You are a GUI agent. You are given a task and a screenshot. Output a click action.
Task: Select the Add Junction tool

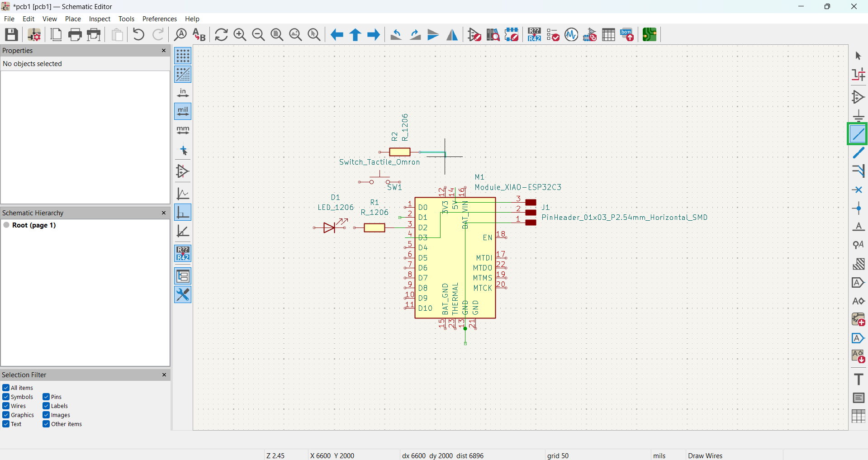[x=858, y=209]
